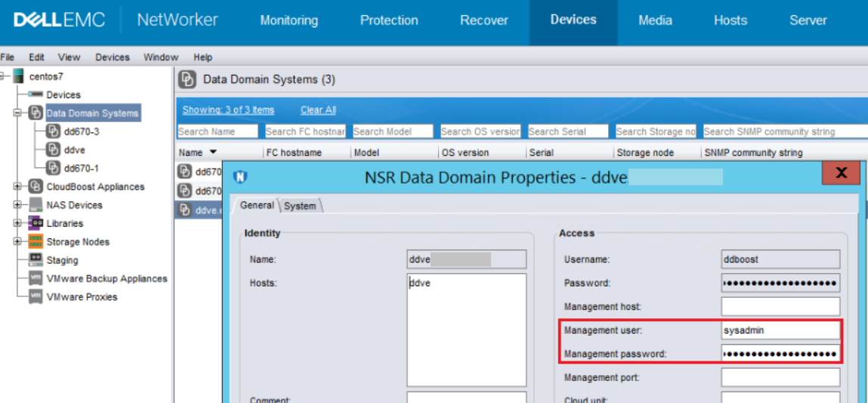Open the Hosts section
The height and width of the screenshot is (403, 868).
coord(731,20)
